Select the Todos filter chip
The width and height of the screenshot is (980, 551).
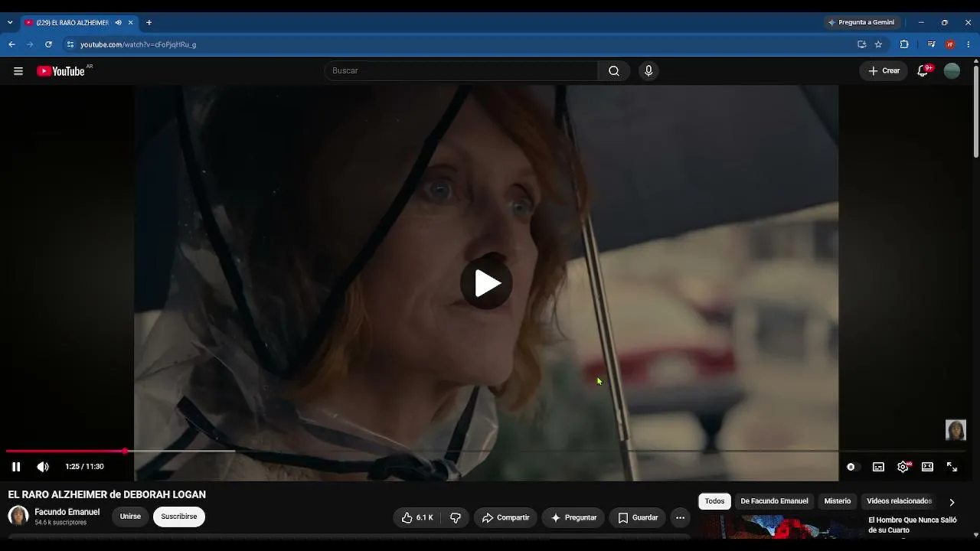coord(715,501)
